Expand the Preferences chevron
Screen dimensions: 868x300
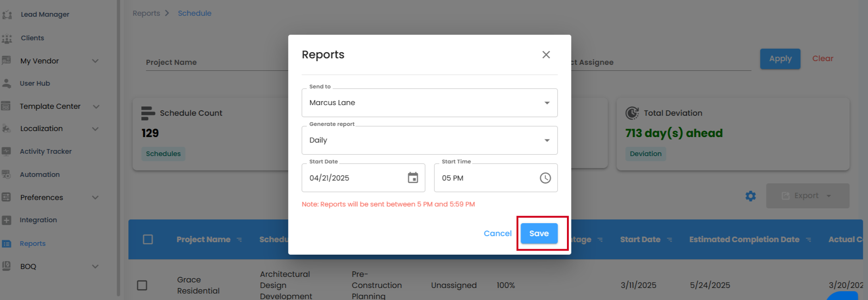95,197
